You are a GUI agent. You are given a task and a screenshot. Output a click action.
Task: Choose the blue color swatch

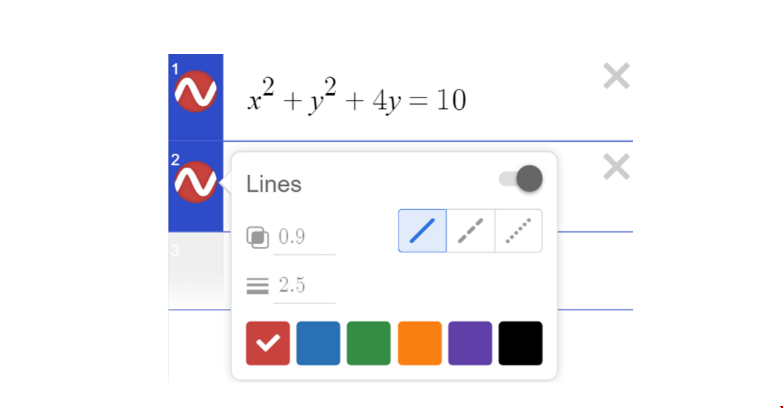tap(318, 343)
